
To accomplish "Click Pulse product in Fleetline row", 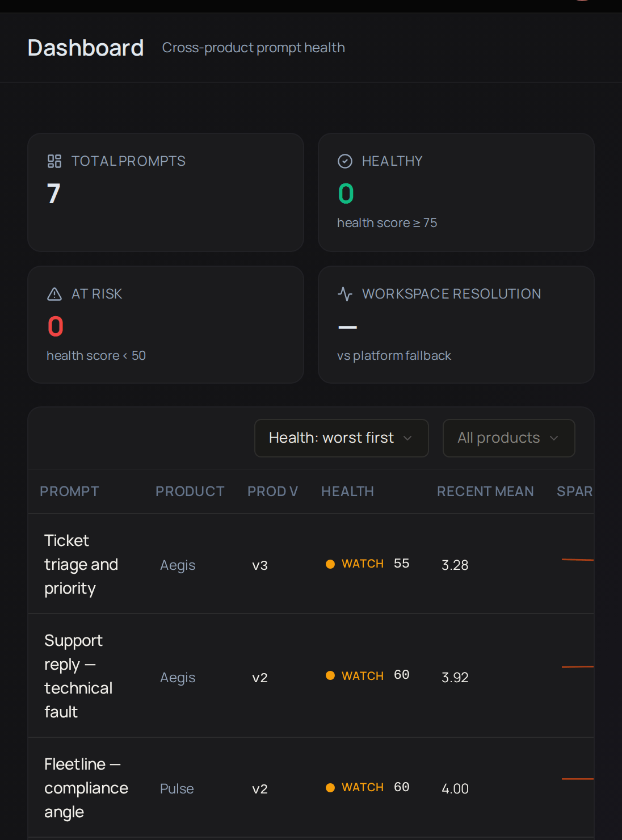I will [x=177, y=789].
